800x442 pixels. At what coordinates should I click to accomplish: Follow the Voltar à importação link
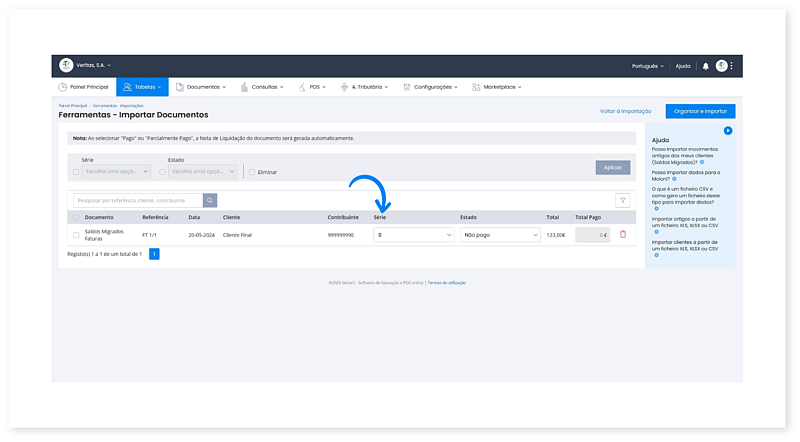625,111
